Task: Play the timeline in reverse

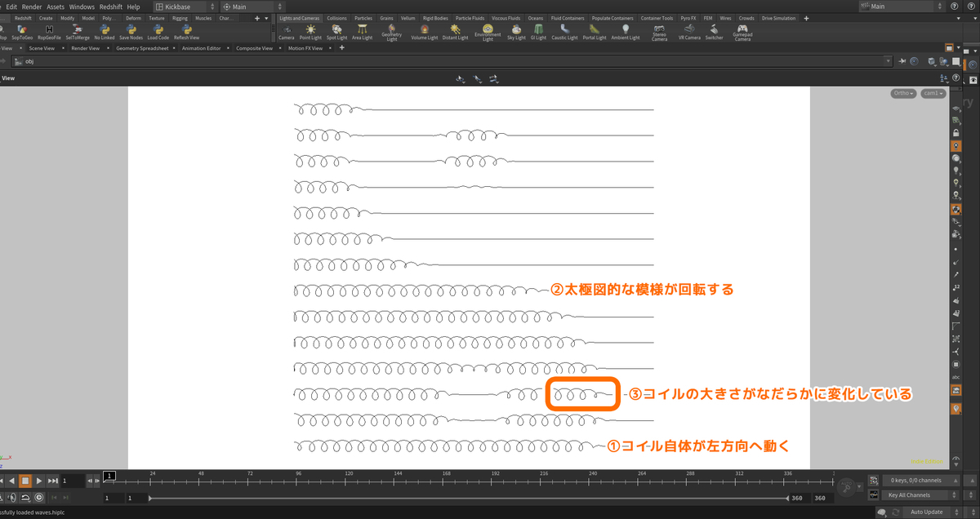Action: pyautogui.click(x=11, y=481)
